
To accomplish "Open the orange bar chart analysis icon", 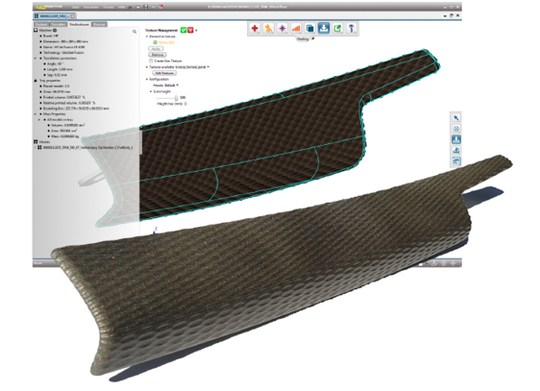I will pyautogui.click(x=296, y=28).
